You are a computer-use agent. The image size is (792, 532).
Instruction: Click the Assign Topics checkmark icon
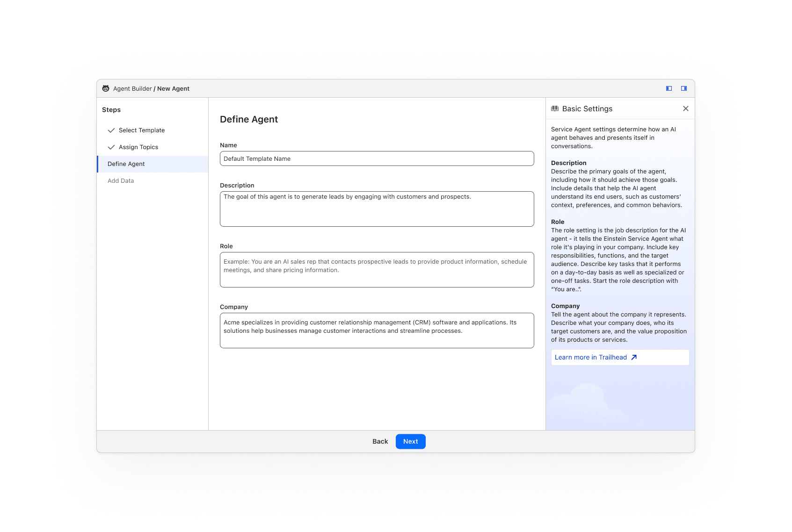111,147
